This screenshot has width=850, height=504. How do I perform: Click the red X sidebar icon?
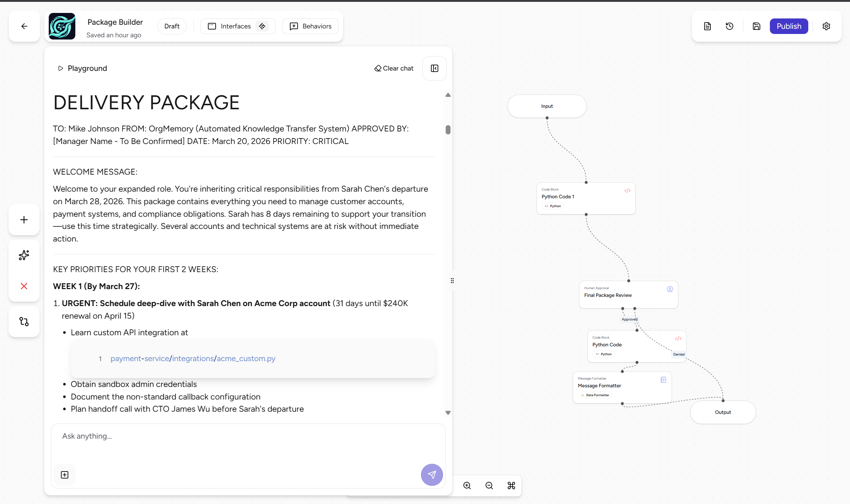point(24,286)
